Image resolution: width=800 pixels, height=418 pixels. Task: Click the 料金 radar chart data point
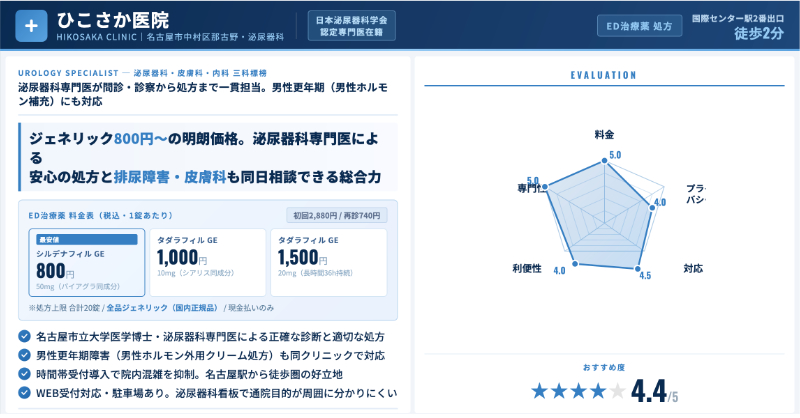[604, 160]
